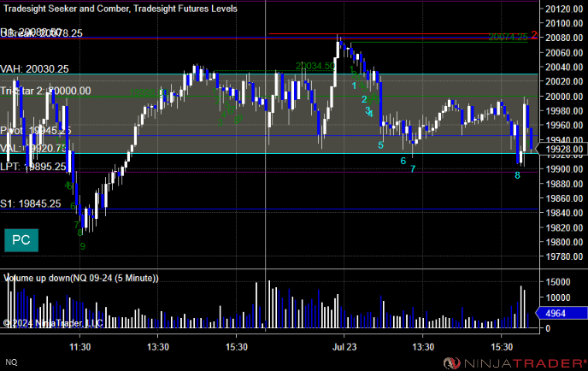Click the 11:30 time axis label
The image size is (588, 371).
tap(79, 347)
